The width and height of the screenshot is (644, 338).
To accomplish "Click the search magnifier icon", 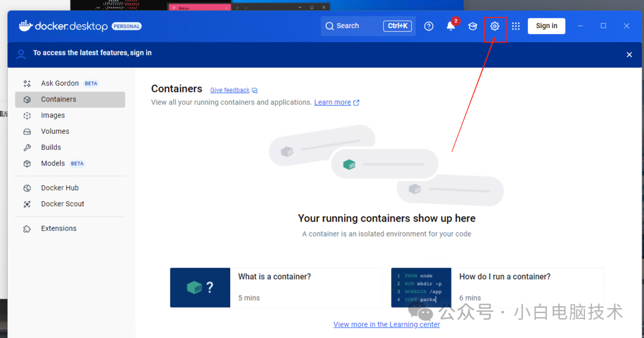I will 329,26.
